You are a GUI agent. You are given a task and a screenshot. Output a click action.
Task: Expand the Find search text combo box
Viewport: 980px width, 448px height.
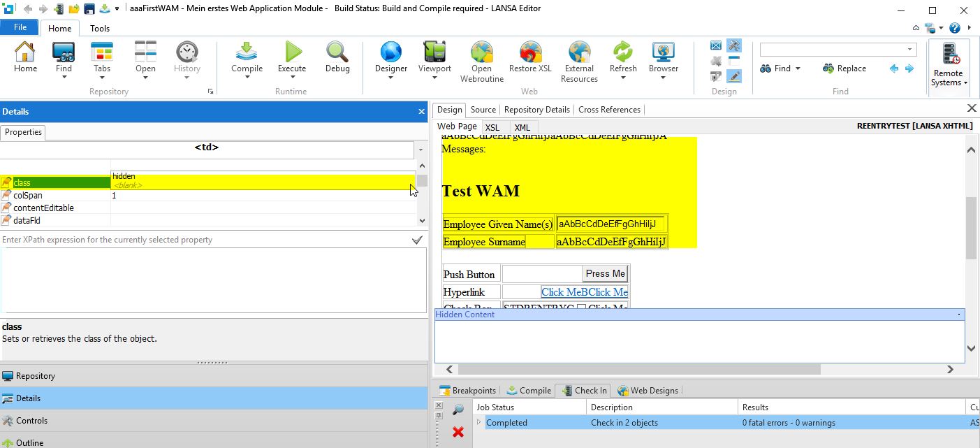click(910, 49)
